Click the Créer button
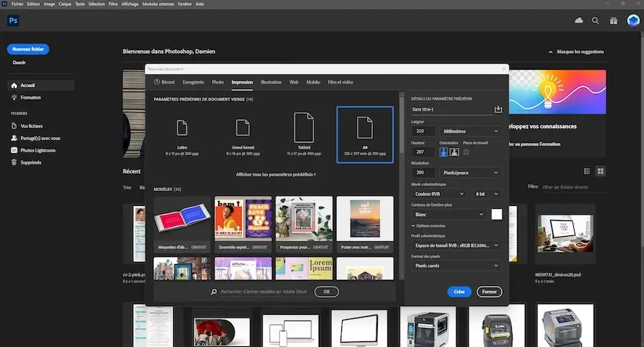This screenshot has height=347, width=644. click(x=459, y=292)
